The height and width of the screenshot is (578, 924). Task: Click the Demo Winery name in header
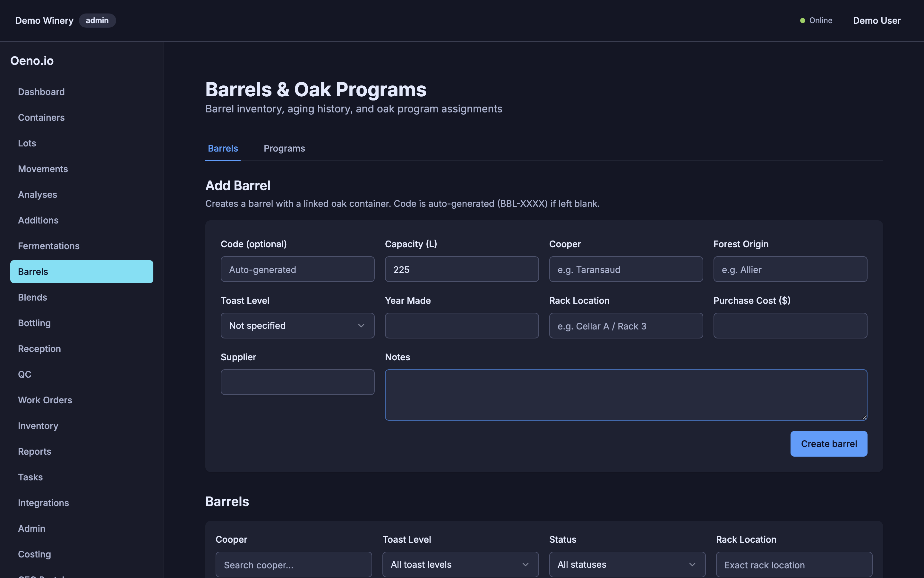pos(44,21)
